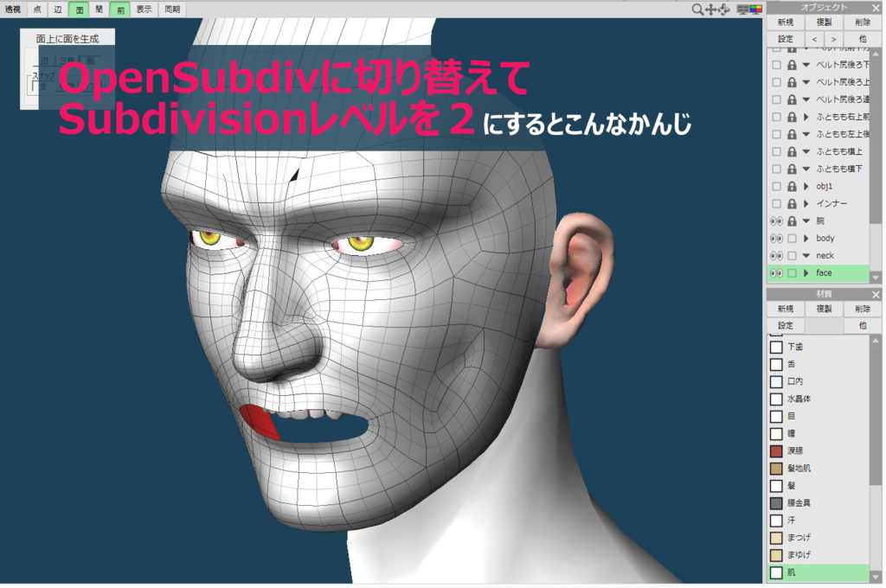Viewport: 886px width, 588px height.
Task: Click the > button in object panel
Action: [833, 39]
